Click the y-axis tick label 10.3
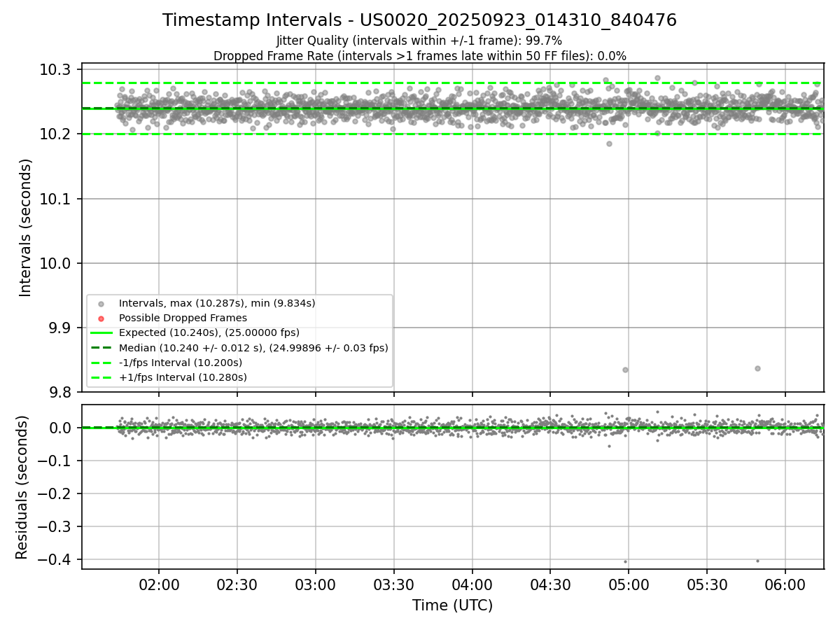The image size is (840, 630). (x=56, y=70)
